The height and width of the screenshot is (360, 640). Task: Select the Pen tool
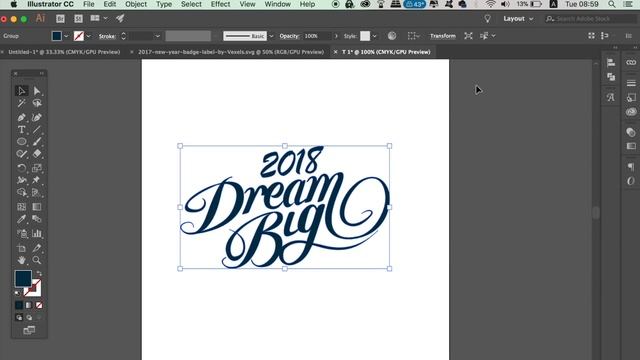(x=22, y=118)
